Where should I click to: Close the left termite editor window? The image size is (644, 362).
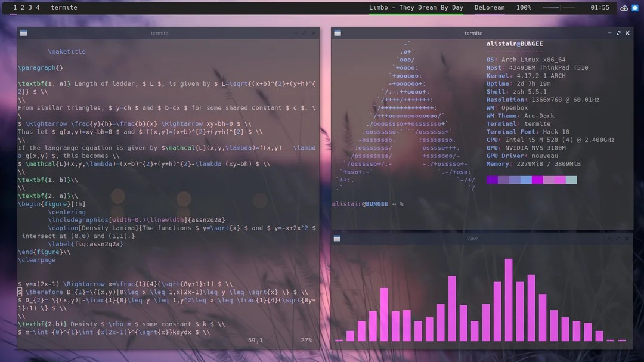[314, 33]
